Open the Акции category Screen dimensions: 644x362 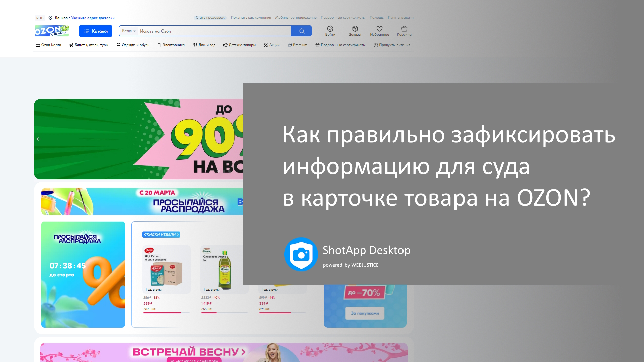272,45
